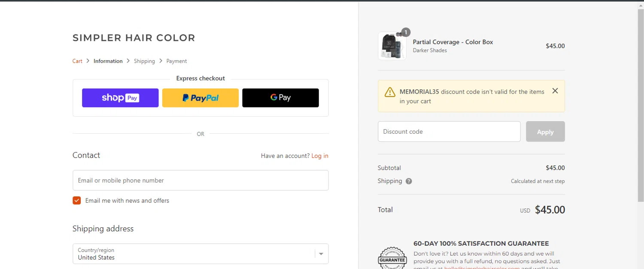The width and height of the screenshot is (644, 269).
Task: Click the Calculated at next step text
Action: point(538,181)
